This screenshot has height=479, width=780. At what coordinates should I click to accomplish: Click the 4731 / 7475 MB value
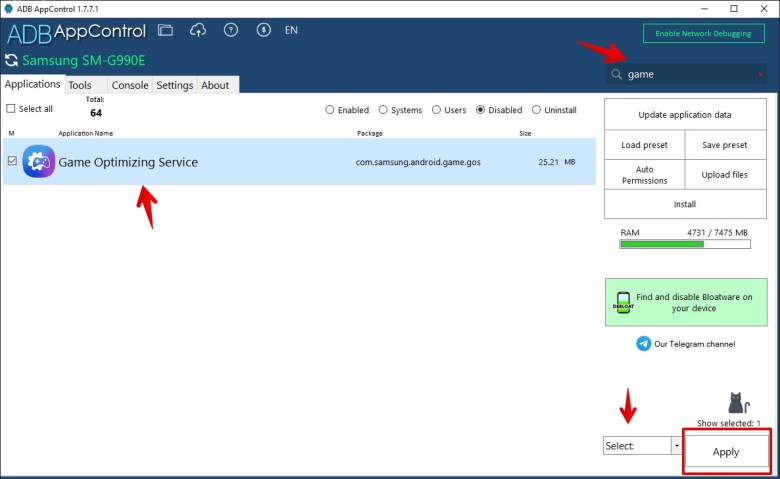[x=717, y=233]
